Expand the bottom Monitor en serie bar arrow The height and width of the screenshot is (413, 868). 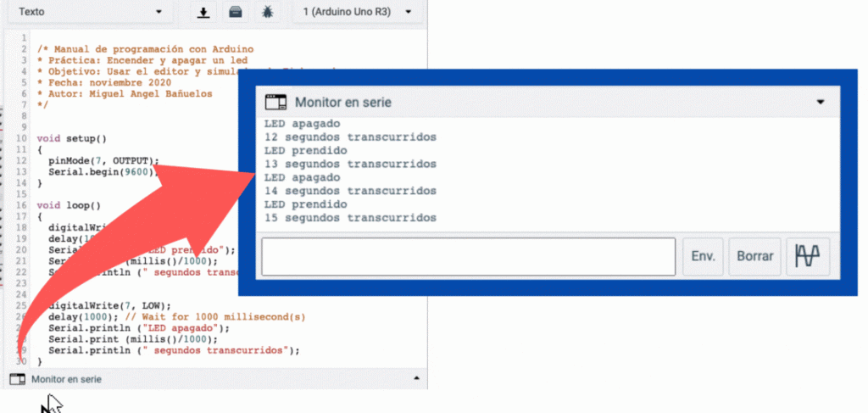pos(415,379)
